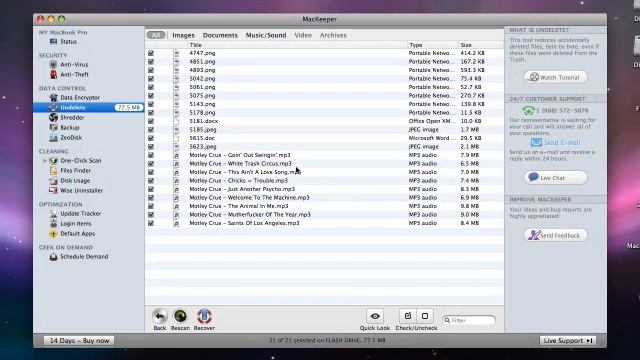Select the One-Click Scan icon
This screenshot has height=360, width=640.
pos(53,160)
